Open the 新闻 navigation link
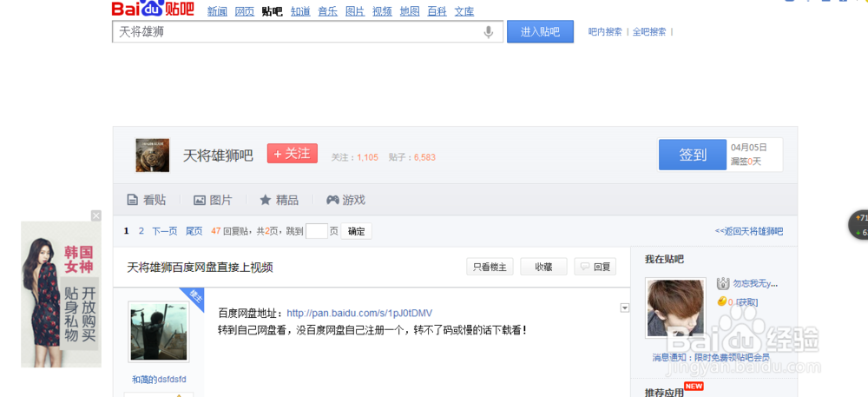 (x=217, y=11)
